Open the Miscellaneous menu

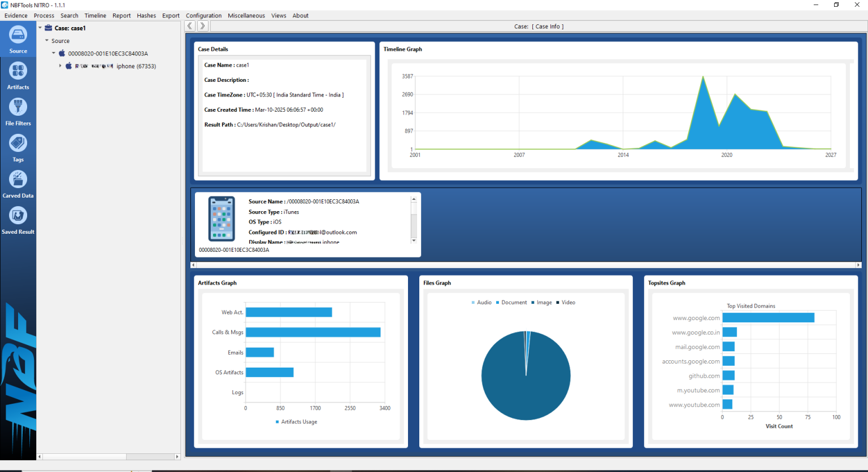click(x=246, y=15)
